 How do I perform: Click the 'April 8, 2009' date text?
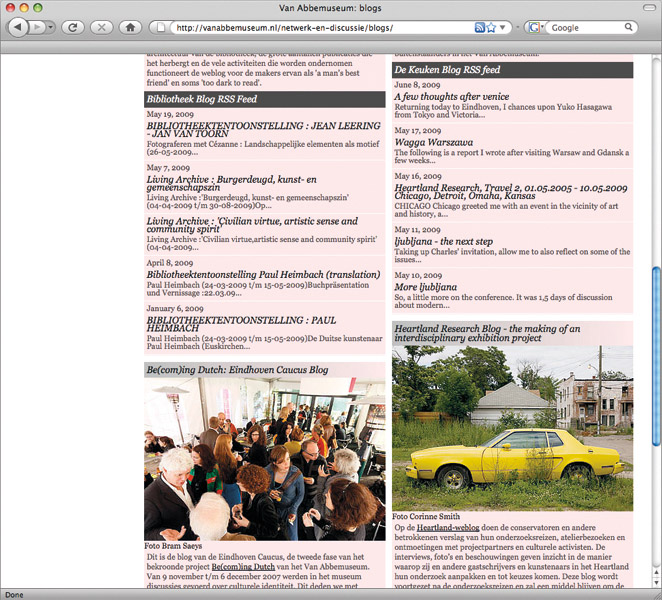click(x=170, y=263)
